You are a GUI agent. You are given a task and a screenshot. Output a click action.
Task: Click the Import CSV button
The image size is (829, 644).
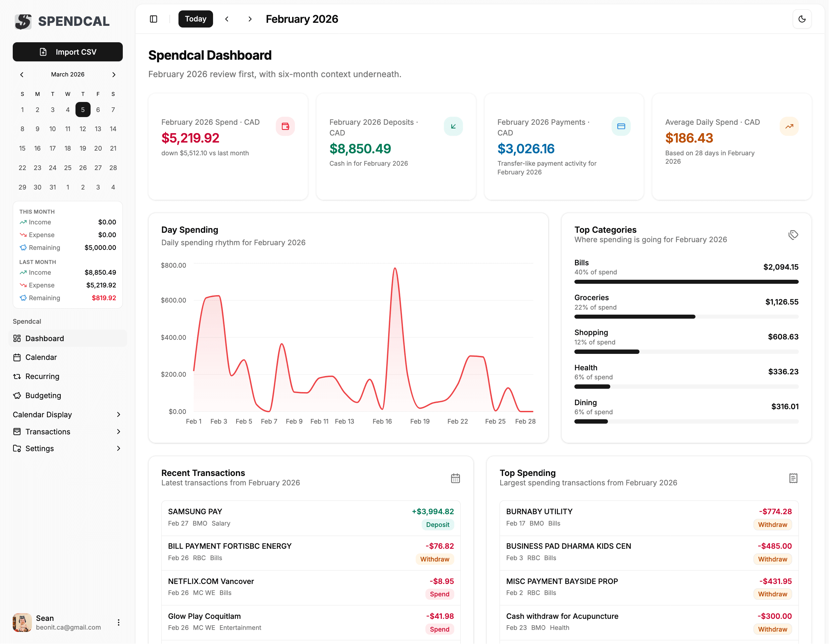tap(67, 52)
